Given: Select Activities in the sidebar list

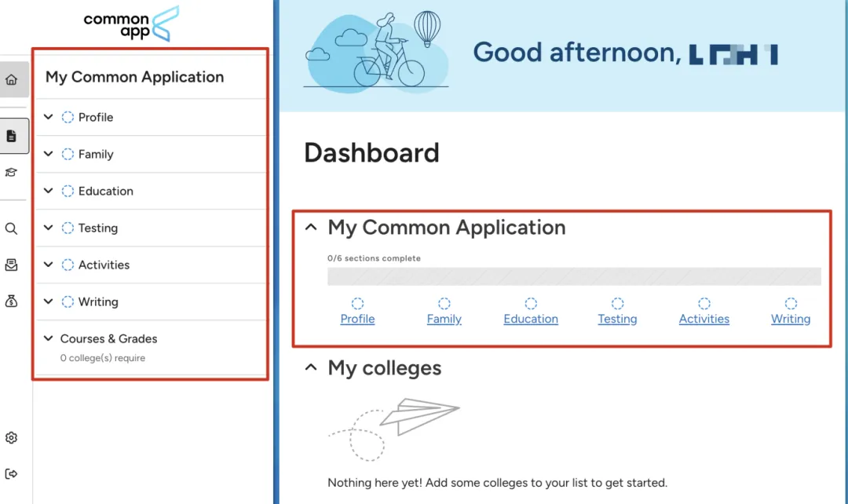Looking at the screenshot, I should tap(104, 265).
